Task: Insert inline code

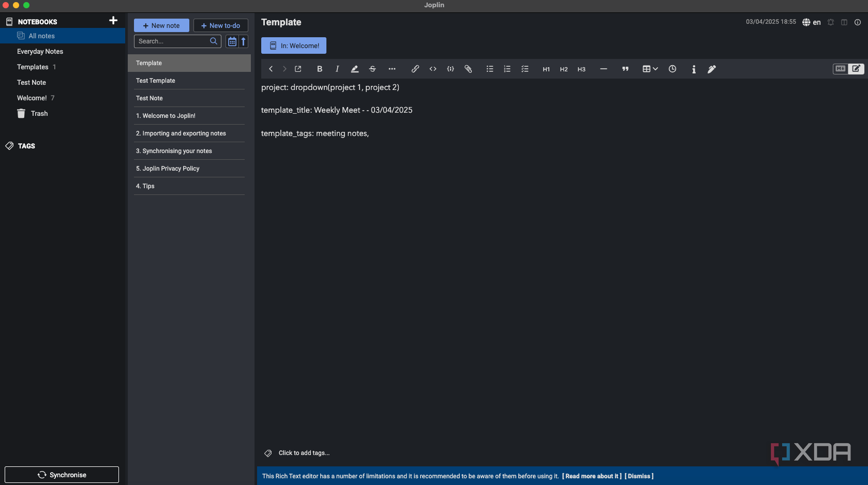Action: tap(433, 69)
